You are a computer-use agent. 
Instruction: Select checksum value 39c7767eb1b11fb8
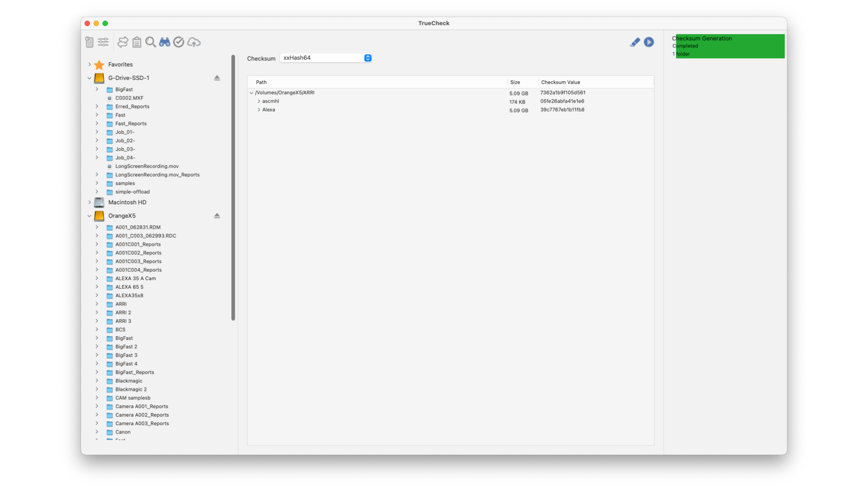[562, 110]
